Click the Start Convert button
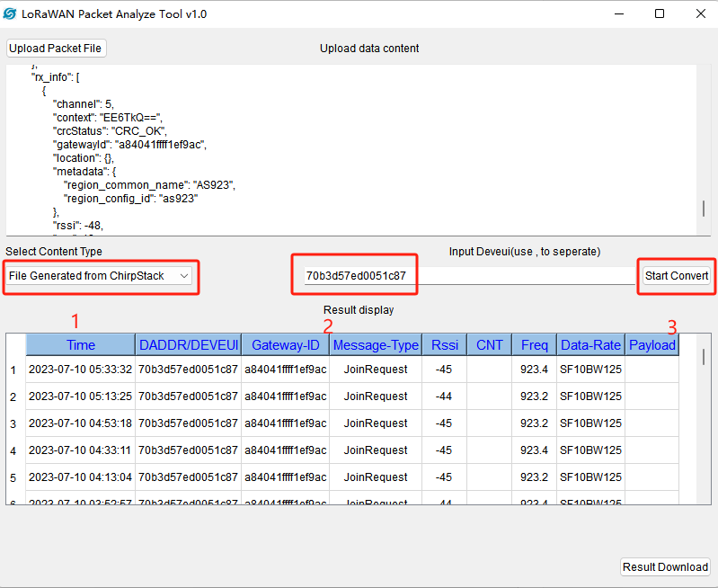The width and height of the screenshot is (718, 588). pyautogui.click(x=676, y=276)
